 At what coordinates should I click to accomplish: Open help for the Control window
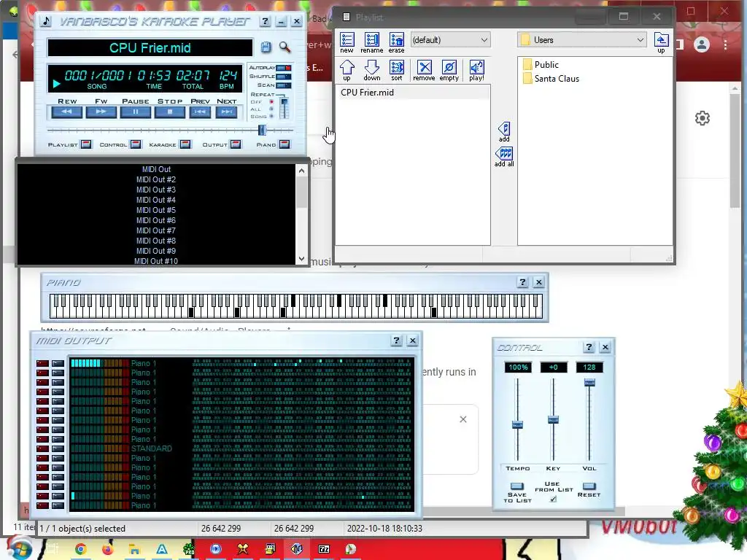pyautogui.click(x=589, y=347)
